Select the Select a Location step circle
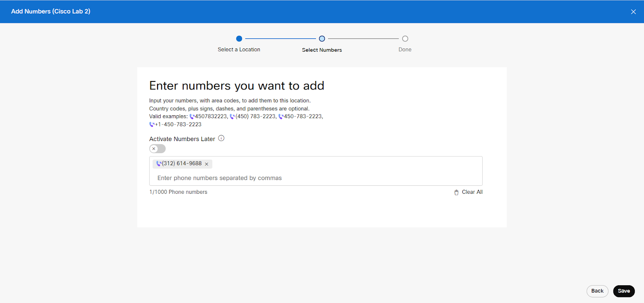The width and height of the screenshot is (644, 303). click(x=239, y=39)
